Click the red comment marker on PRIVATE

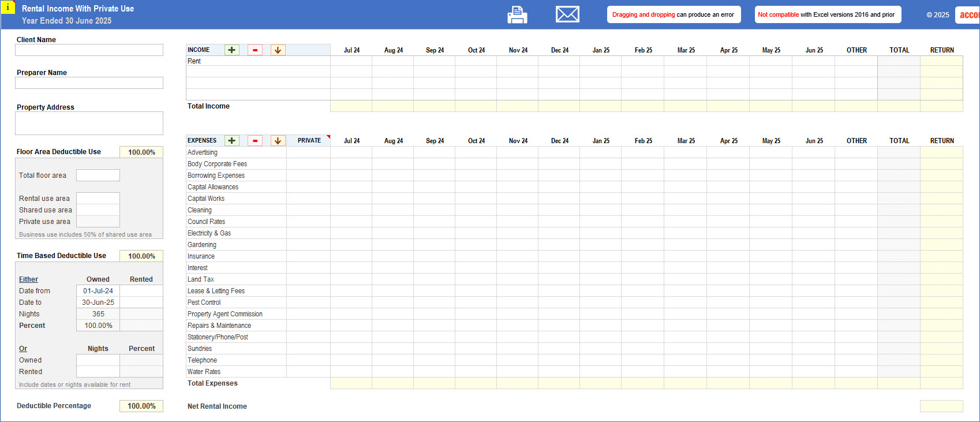click(x=328, y=137)
